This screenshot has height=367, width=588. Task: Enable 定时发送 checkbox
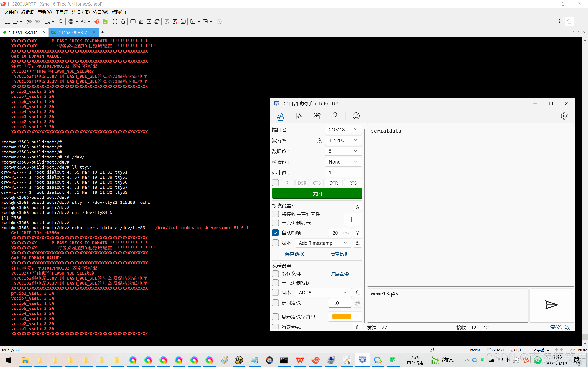coord(275,303)
